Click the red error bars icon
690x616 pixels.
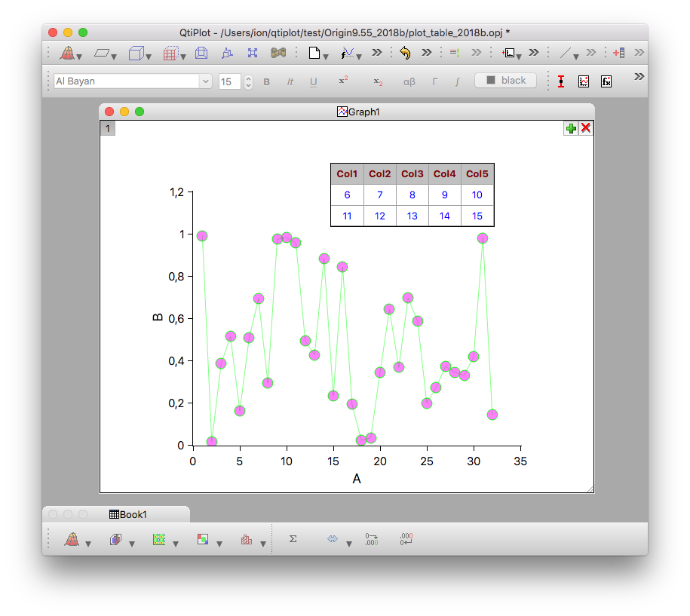[x=560, y=81]
